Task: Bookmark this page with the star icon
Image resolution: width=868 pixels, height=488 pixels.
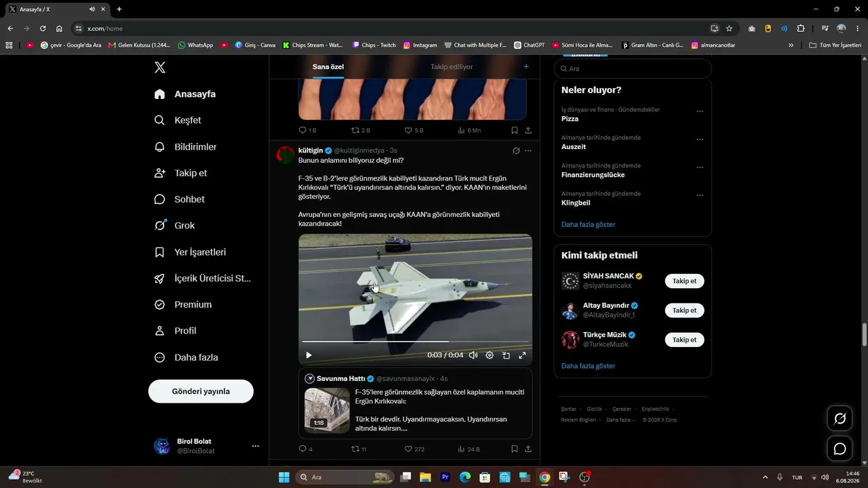Action: [x=729, y=28]
